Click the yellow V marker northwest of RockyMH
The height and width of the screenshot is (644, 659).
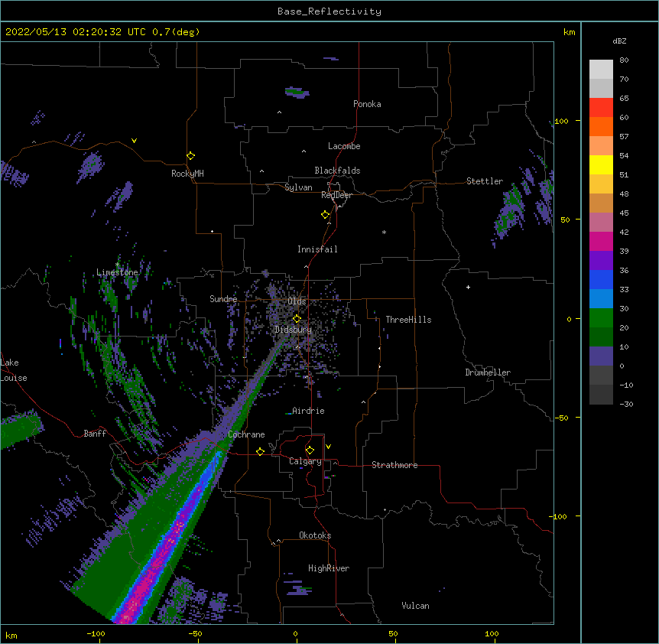(x=134, y=141)
